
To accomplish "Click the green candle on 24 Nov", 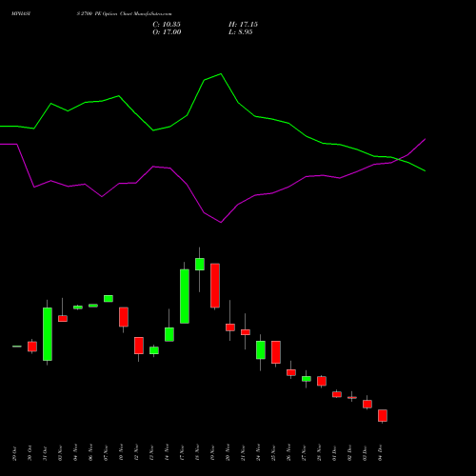I will [261, 349].
